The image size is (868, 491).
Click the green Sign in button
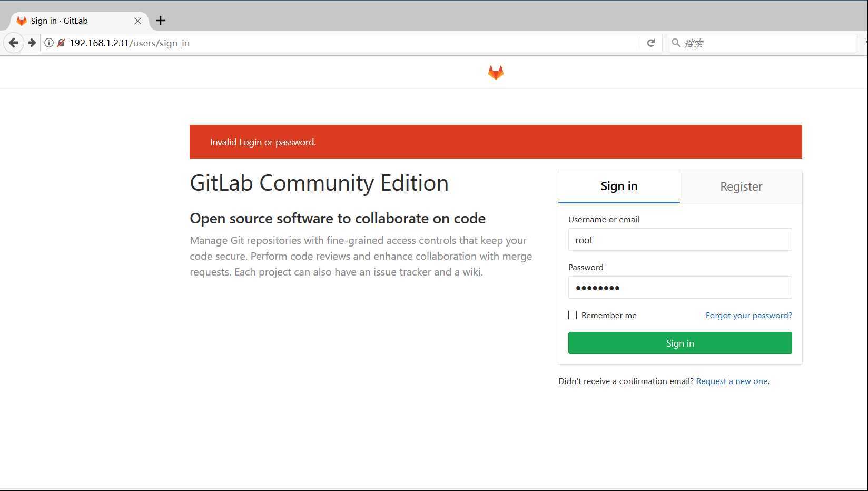pyautogui.click(x=680, y=343)
